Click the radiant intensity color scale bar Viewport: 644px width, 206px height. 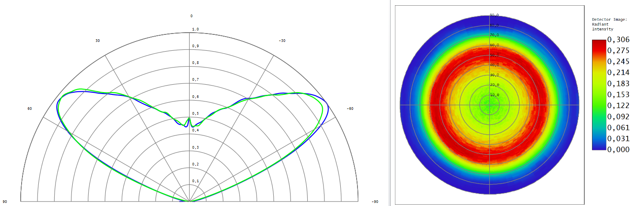click(599, 95)
